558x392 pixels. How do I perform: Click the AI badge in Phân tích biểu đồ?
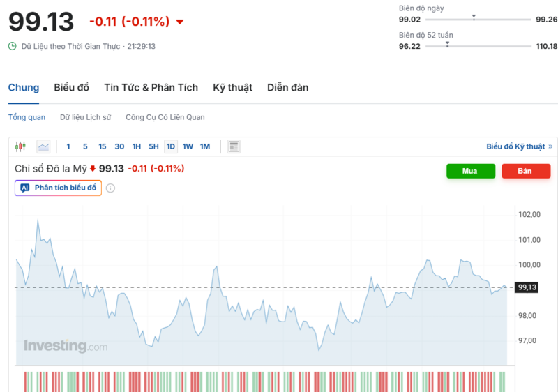pyautogui.click(x=24, y=188)
